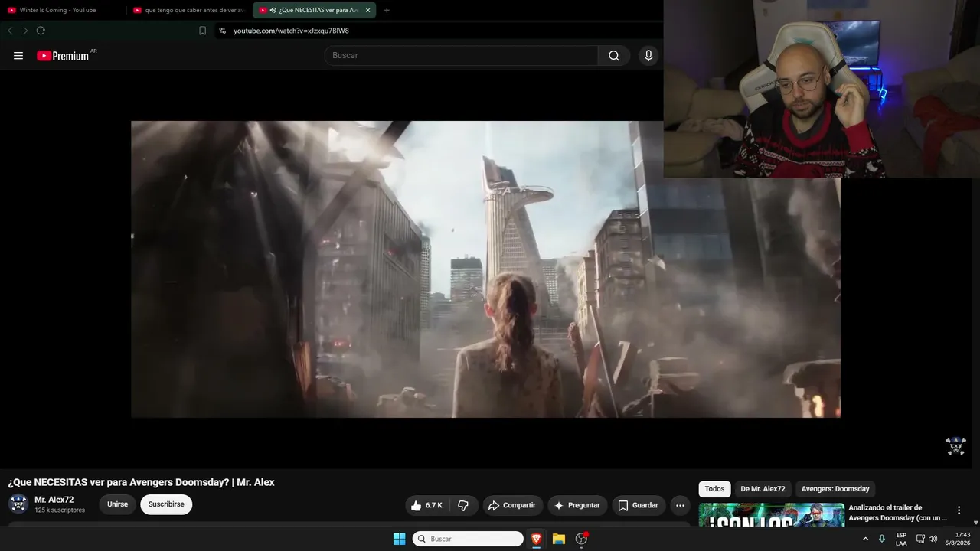
Task: Select the 'Todos' filter chip
Action: [x=714, y=489]
